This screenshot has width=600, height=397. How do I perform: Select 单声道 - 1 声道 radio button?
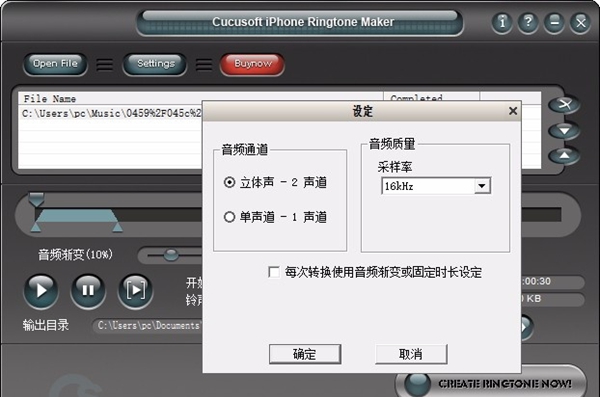(229, 217)
